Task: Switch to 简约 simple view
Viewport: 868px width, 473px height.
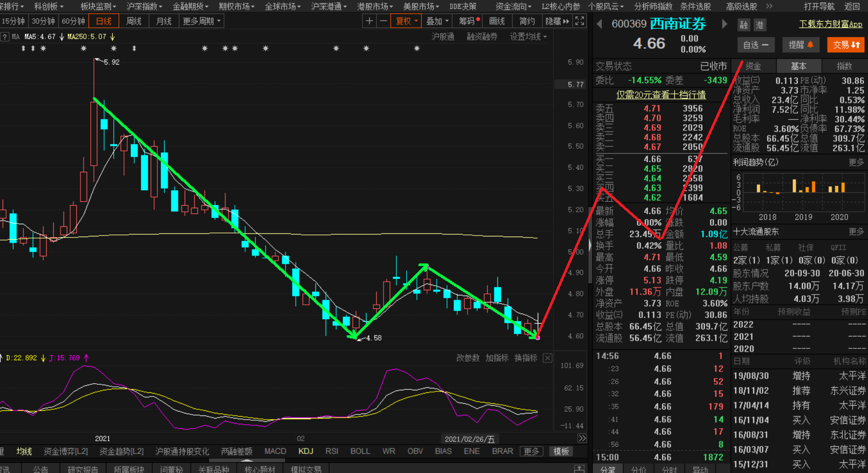Action: tap(527, 21)
